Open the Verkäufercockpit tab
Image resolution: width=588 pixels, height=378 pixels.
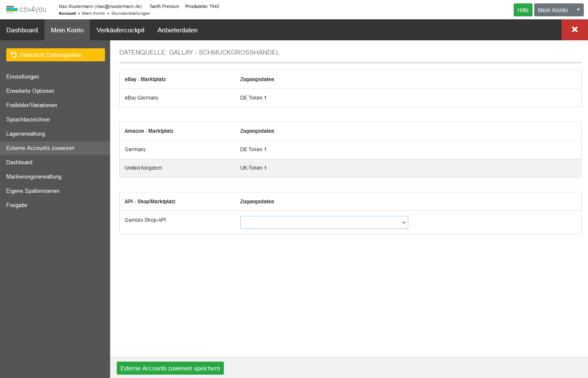point(121,30)
